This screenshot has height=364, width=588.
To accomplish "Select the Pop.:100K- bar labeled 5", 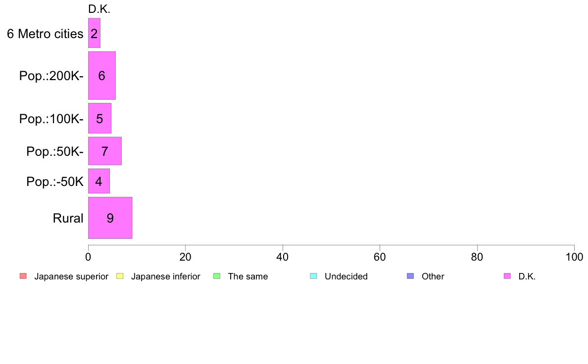I will [100, 118].
